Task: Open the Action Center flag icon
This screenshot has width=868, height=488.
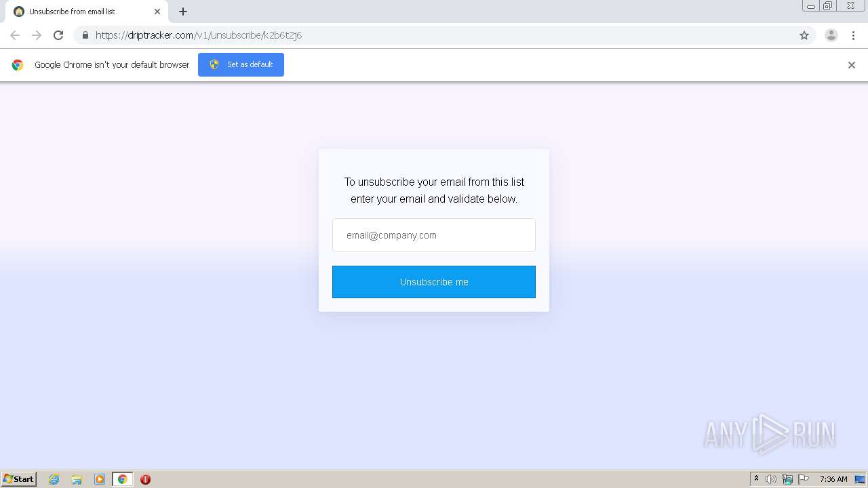Action: coord(804,479)
